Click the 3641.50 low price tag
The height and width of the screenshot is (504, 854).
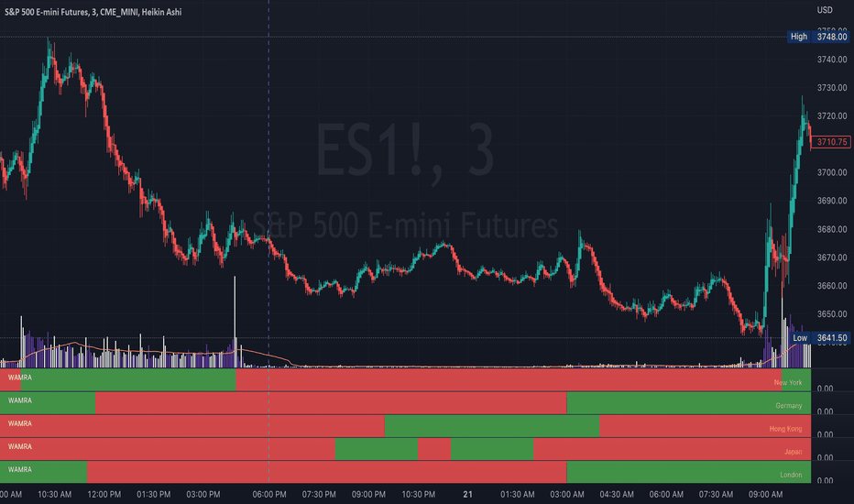[832, 338]
